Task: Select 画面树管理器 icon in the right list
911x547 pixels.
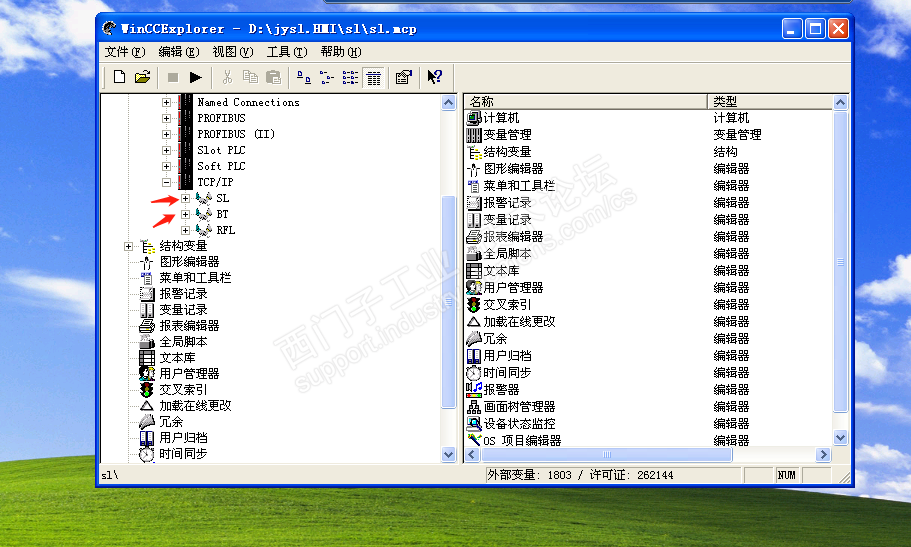Action: (474, 406)
